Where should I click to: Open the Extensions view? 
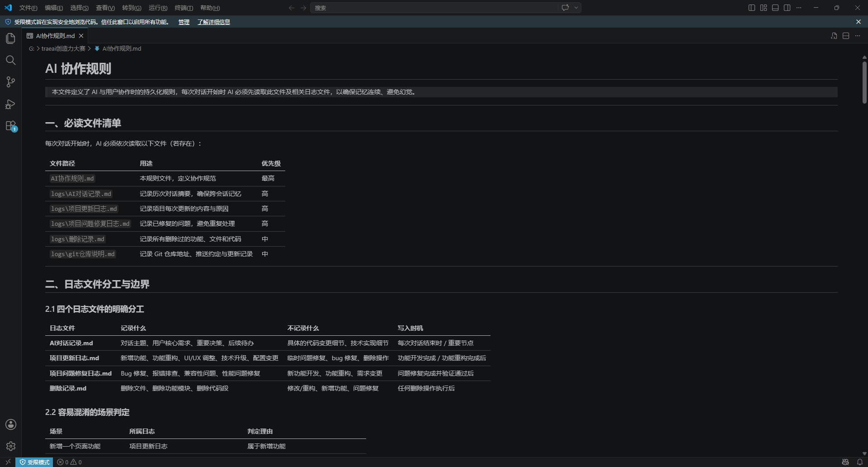coord(11,126)
